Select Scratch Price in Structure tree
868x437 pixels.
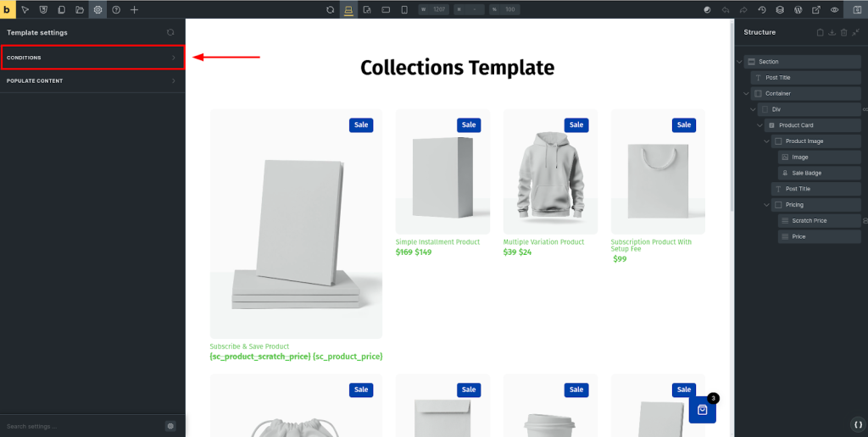[x=809, y=221]
